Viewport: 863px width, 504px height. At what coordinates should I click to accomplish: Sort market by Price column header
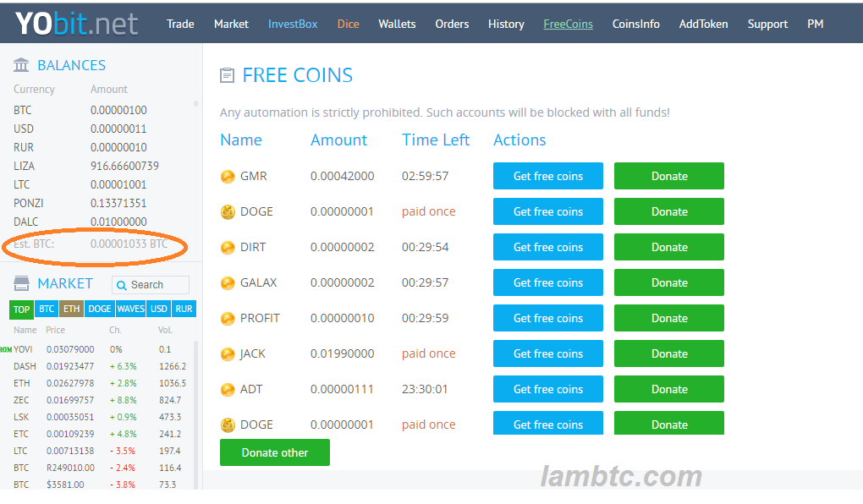click(55, 330)
